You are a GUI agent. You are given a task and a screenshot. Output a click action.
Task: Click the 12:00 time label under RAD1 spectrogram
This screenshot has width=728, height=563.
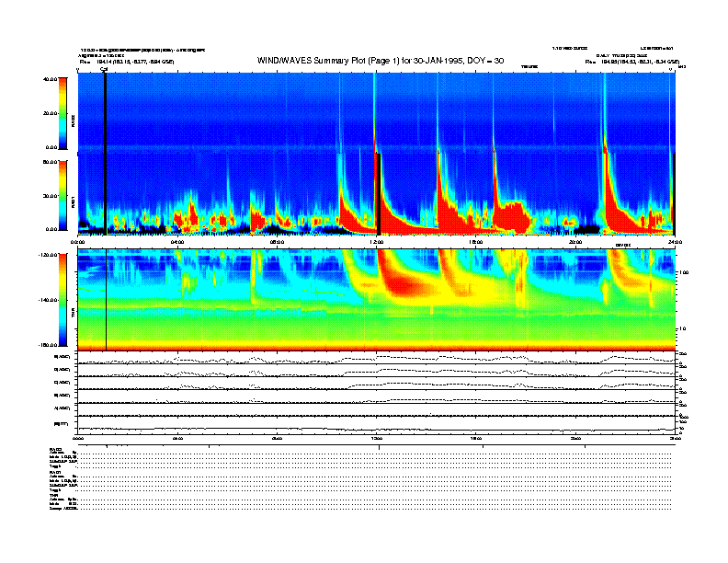tap(376, 242)
